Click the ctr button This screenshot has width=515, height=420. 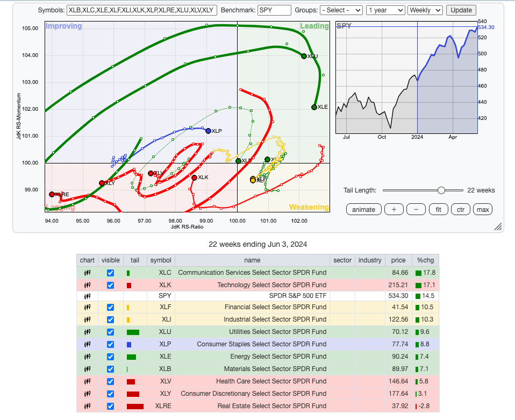point(461,210)
